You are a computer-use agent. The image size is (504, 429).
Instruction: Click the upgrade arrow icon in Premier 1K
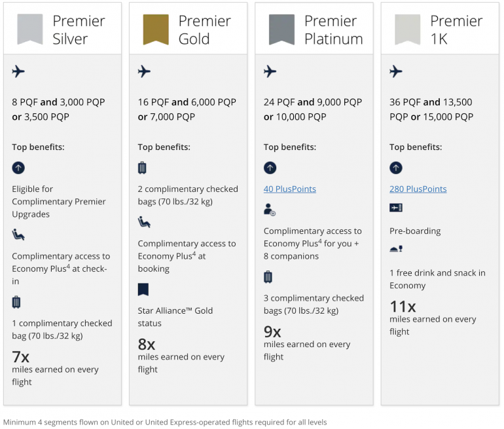coord(395,168)
